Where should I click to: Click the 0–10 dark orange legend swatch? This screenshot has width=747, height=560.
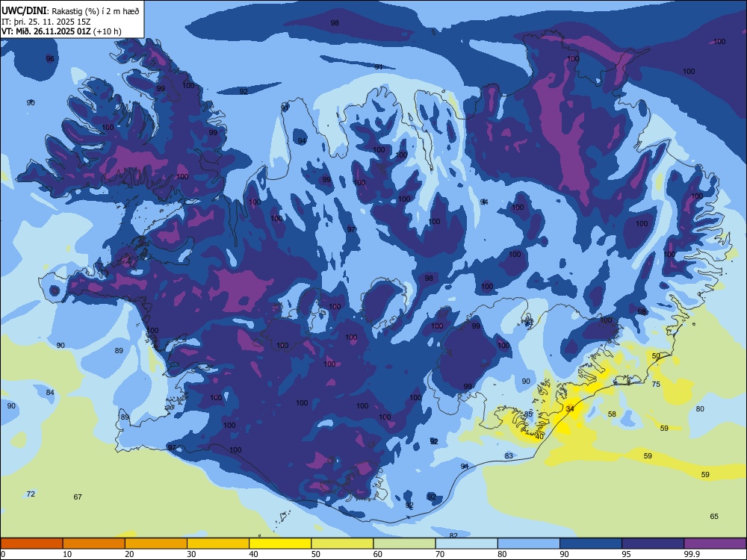pos(31,544)
